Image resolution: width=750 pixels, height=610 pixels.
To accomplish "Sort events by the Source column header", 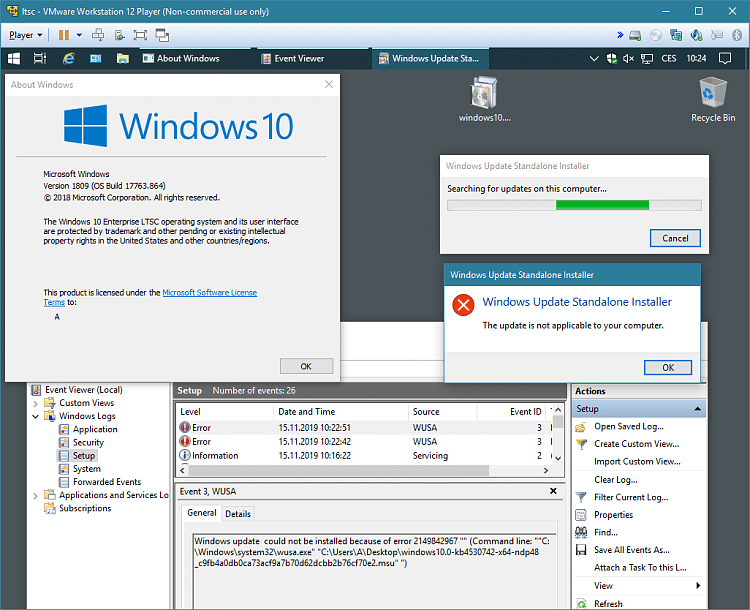I will click(x=442, y=411).
